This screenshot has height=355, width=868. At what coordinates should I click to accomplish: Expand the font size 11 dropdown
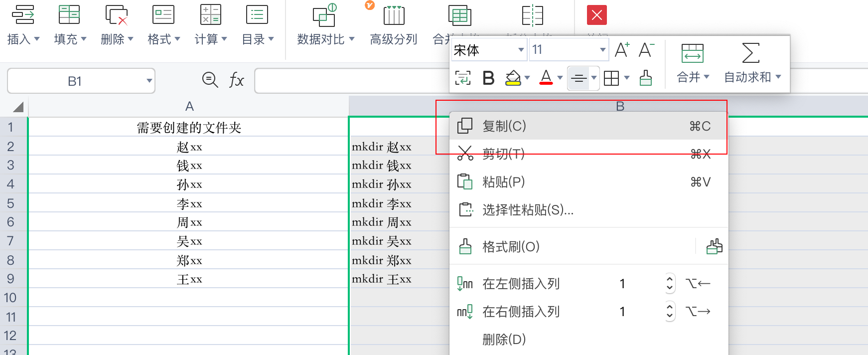click(x=602, y=50)
